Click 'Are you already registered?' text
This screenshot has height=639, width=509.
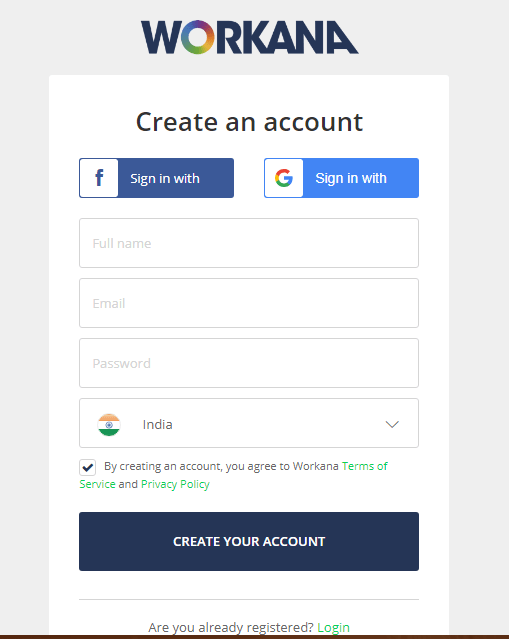(231, 627)
